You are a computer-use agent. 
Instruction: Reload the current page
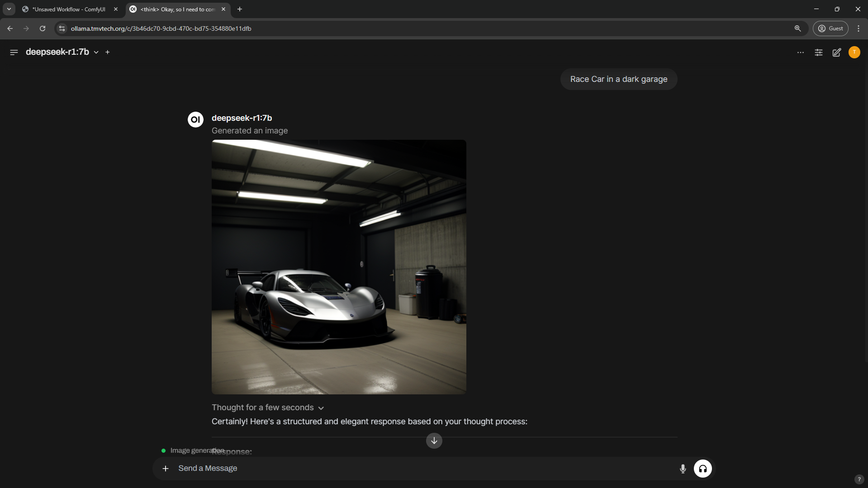click(x=43, y=28)
